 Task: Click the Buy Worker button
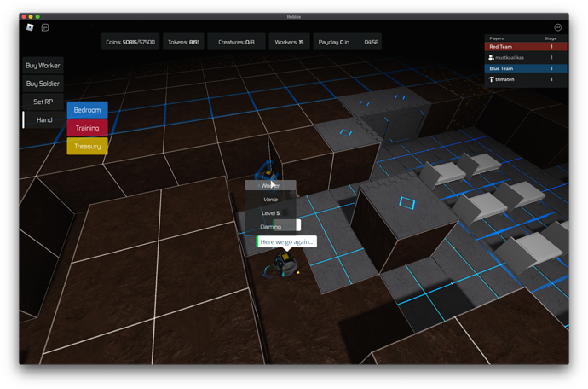click(x=43, y=66)
